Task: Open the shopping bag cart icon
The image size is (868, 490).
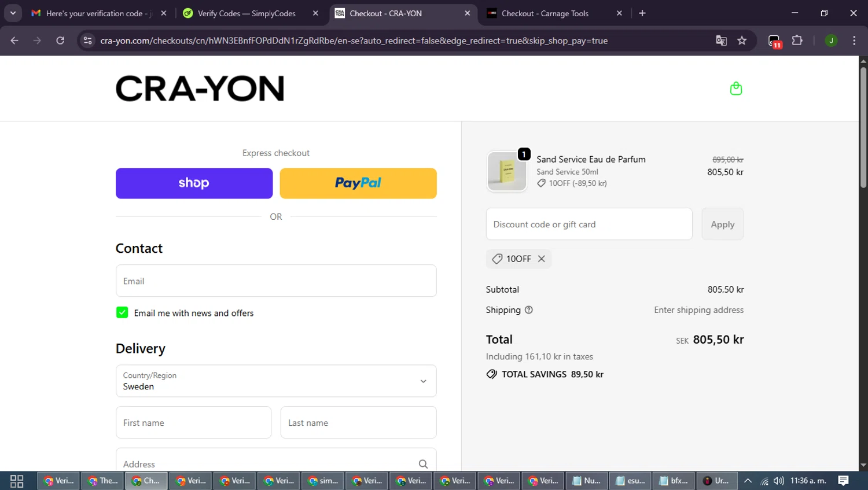Action: [736, 89]
